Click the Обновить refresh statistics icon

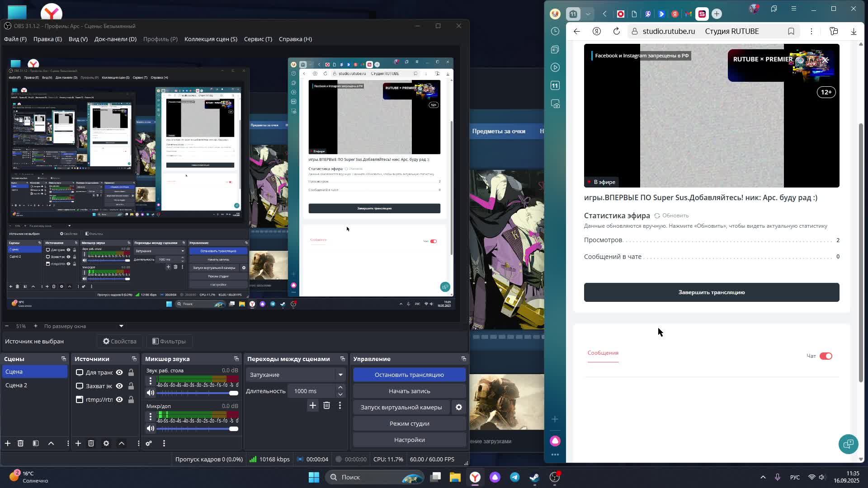pyautogui.click(x=657, y=216)
